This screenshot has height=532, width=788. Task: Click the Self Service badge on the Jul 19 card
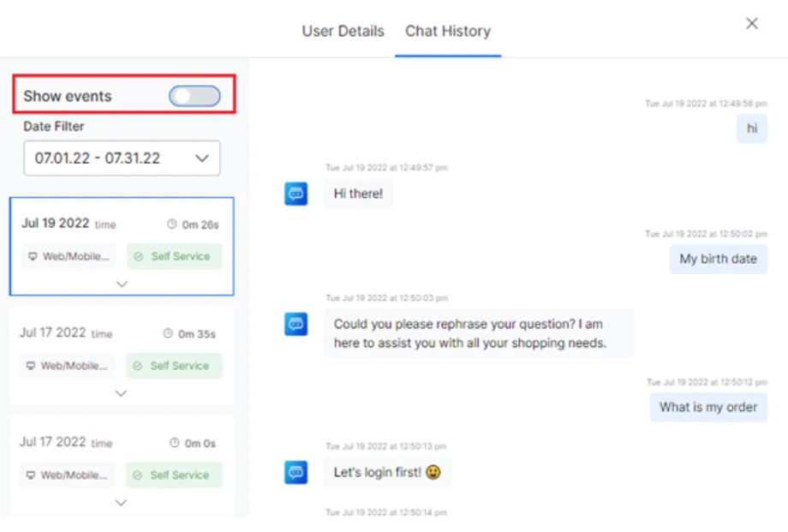[174, 256]
